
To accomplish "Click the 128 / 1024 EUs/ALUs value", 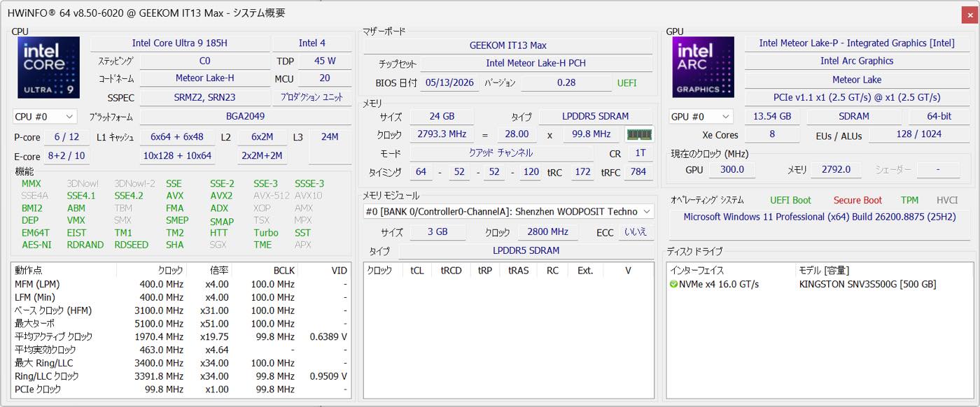I will pyautogui.click(x=919, y=134).
